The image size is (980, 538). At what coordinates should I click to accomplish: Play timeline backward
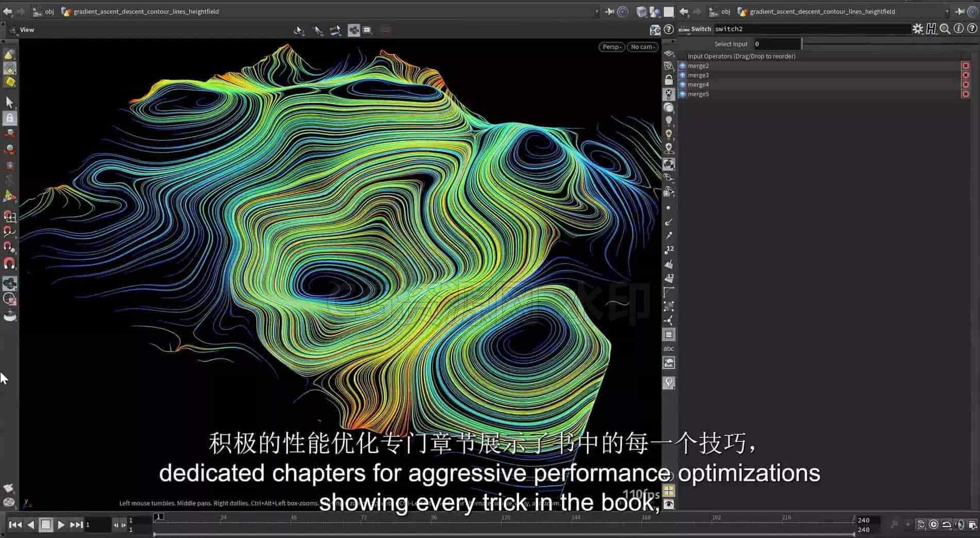pos(31,525)
